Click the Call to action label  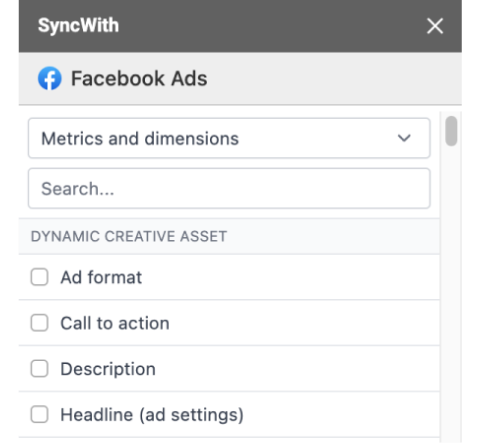click(x=115, y=323)
